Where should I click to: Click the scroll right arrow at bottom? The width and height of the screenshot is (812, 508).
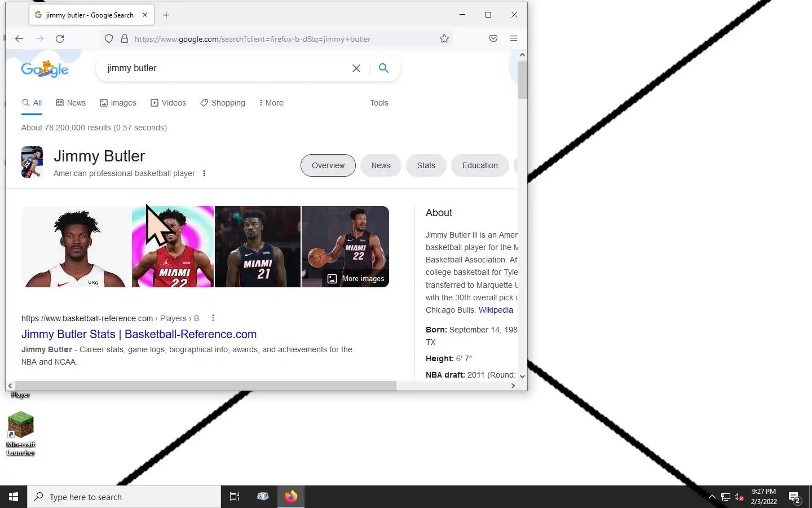(x=513, y=386)
